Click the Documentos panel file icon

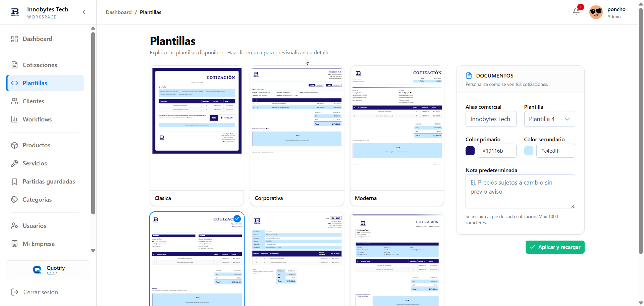click(x=469, y=76)
